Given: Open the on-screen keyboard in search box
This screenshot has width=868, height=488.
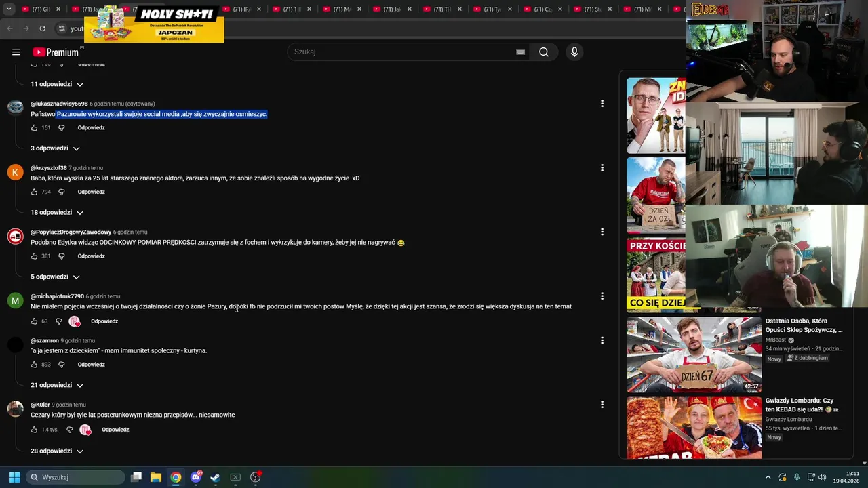Looking at the screenshot, I should click(520, 52).
